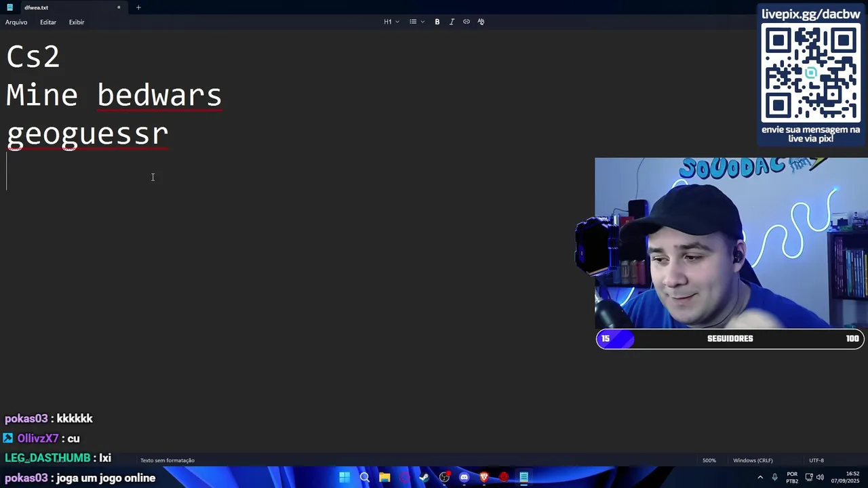This screenshot has width=868, height=488.
Task: Click the microphone tray icon
Action: (774, 477)
